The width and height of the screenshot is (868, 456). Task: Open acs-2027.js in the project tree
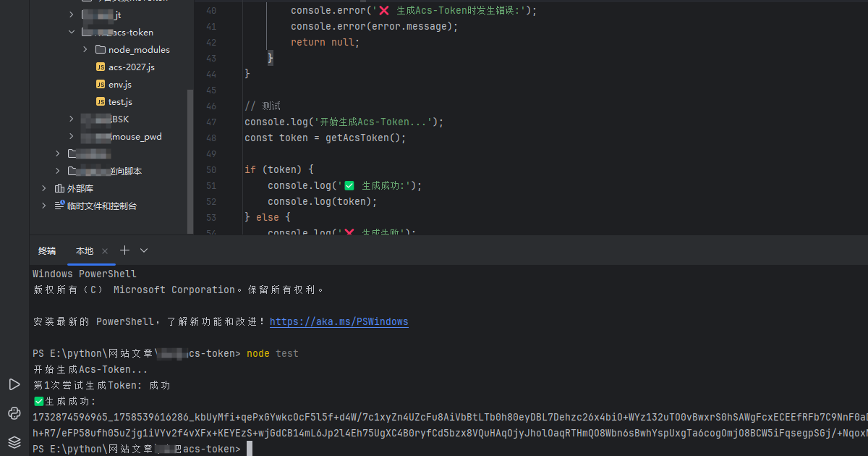point(131,67)
